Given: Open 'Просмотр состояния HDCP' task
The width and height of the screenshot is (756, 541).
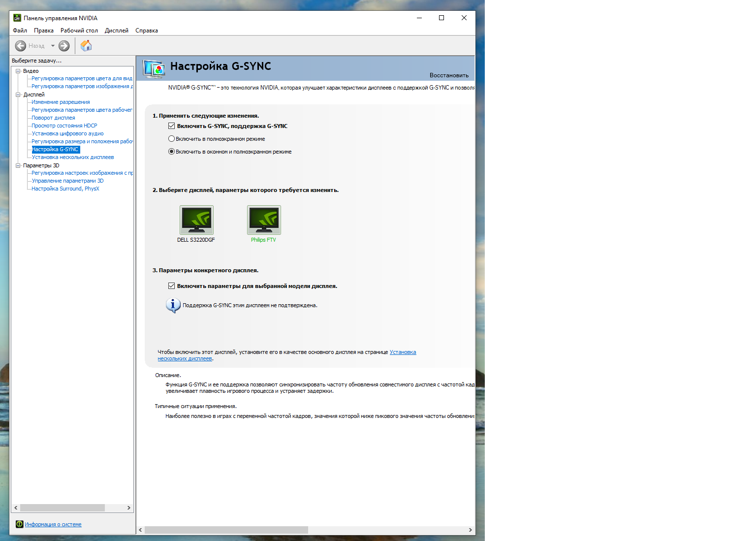Looking at the screenshot, I should 64,126.
